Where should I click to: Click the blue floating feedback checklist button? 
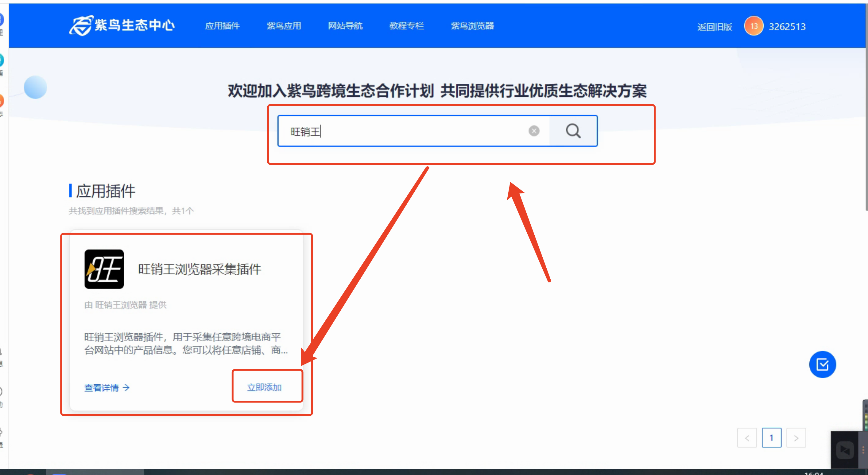tap(823, 364)
